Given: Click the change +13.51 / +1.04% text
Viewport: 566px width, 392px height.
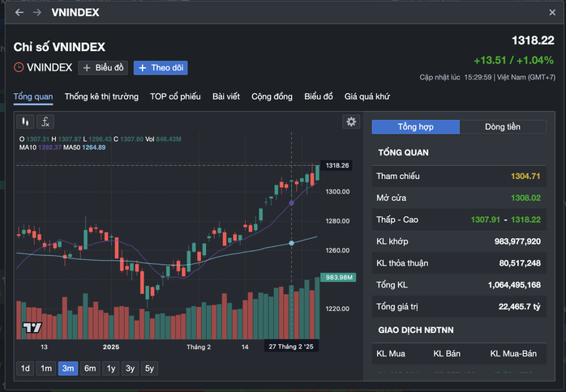Looking at the screenshot, I should 513,60.
